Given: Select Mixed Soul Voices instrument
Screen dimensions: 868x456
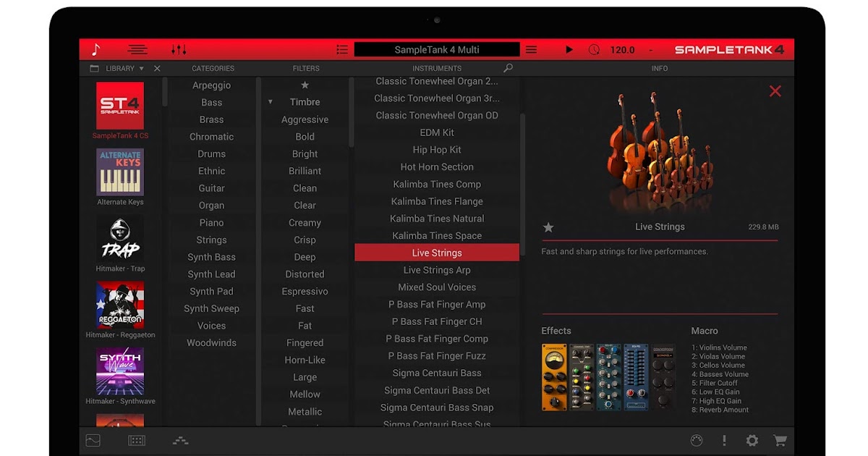Looking at the screenshot, I should point(437,287).
